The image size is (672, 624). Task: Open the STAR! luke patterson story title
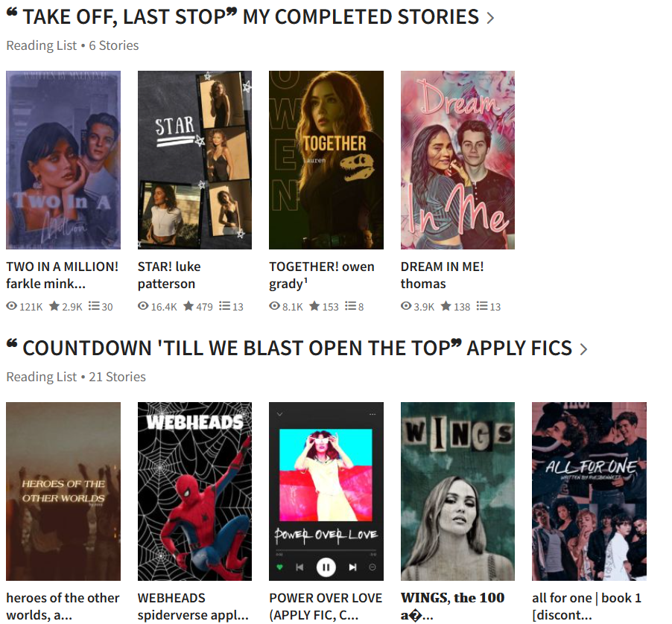tap(169, 275)
